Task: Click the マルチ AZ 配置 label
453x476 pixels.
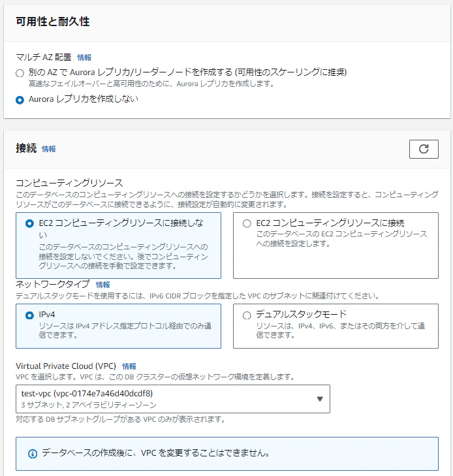Action: pyautogui.click(x=43, y=57)
